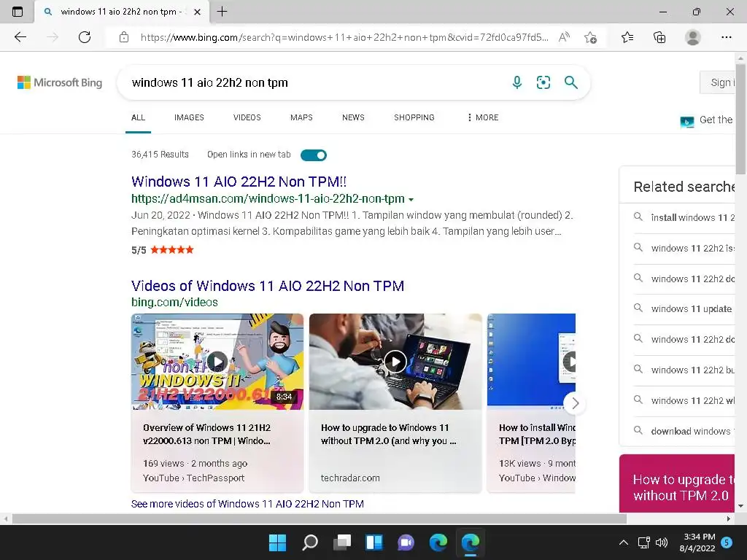Open the pink How to upgrade card
This screenshot has width=747, height=560.
point(677,483)
